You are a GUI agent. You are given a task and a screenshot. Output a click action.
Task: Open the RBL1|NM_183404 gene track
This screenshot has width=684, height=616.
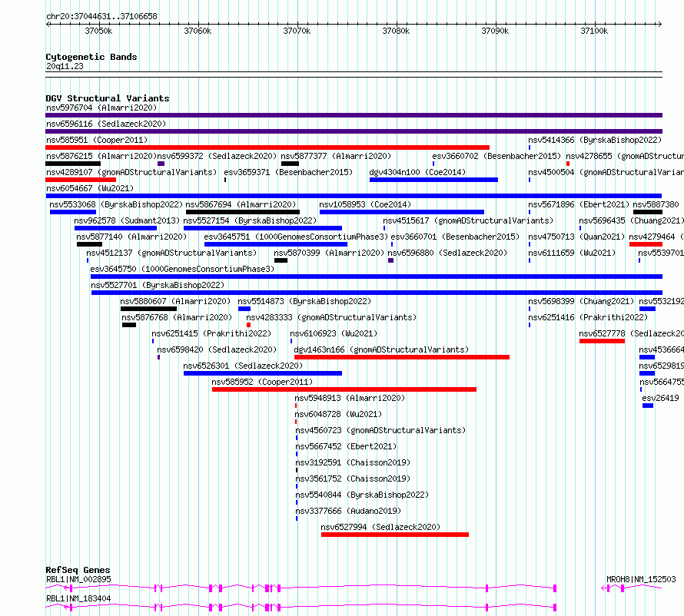coord(301,608)
